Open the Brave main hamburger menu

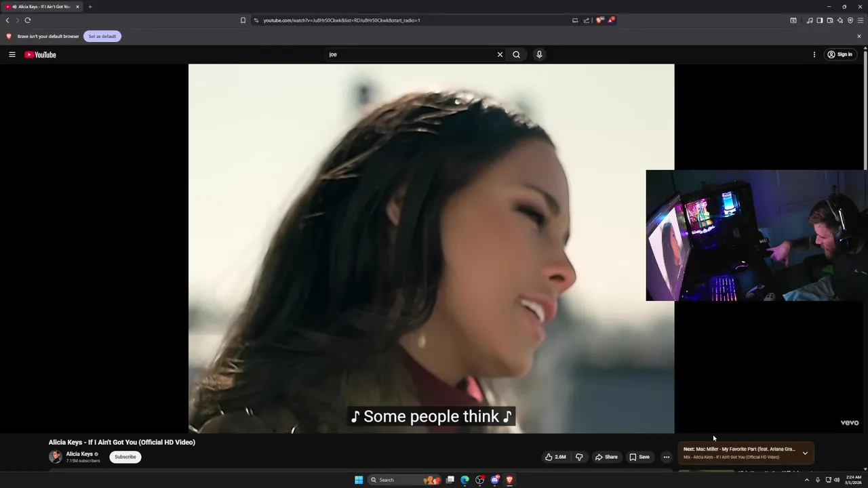(x=861, y=20)
